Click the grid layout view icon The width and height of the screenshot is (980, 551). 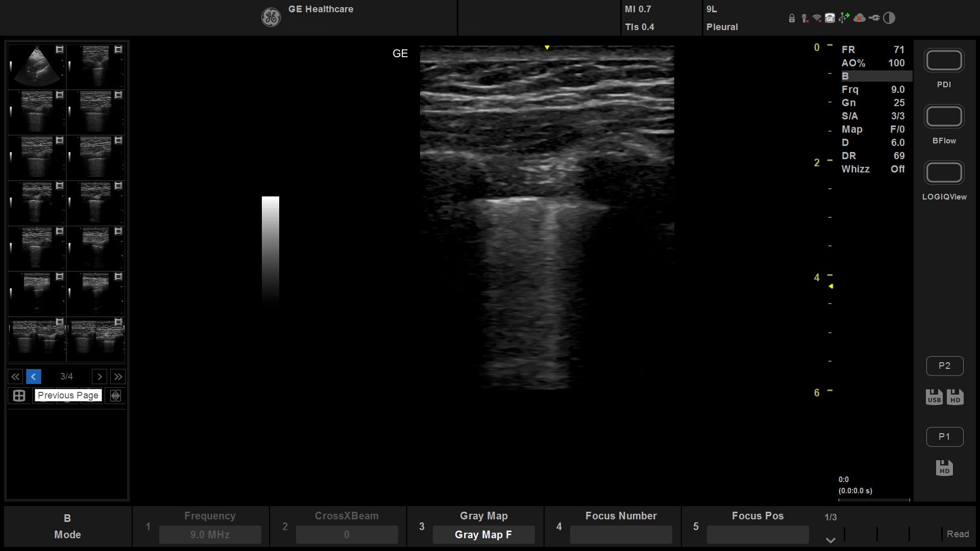point(19,396)
